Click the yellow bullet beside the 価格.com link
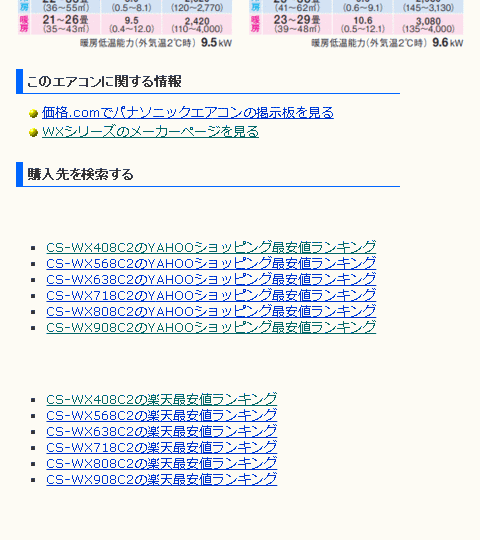 pos(33,113)
